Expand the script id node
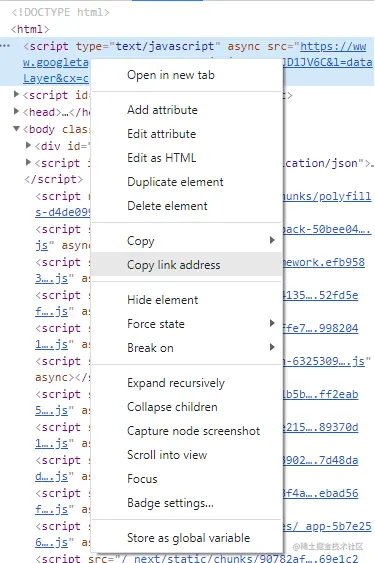The height and width of the screenshot is (563, 375). click(16, 94)
